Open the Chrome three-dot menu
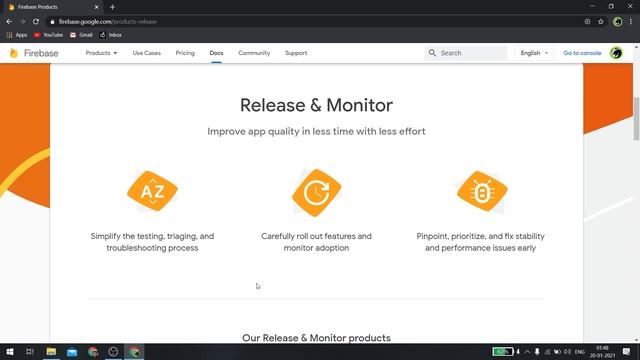Viewport: 640px width, 360px height. [x=631, y=22]
